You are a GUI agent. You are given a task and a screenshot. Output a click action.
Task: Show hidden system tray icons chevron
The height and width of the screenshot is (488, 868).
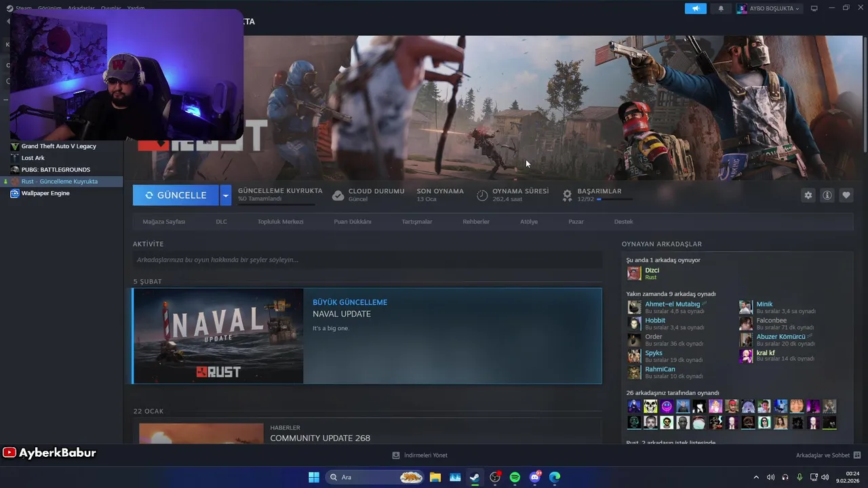coord(756,477)
